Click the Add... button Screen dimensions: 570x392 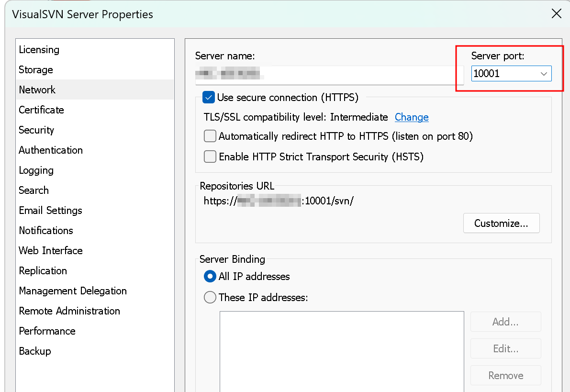pyautogui.click(x=506, y=322)
